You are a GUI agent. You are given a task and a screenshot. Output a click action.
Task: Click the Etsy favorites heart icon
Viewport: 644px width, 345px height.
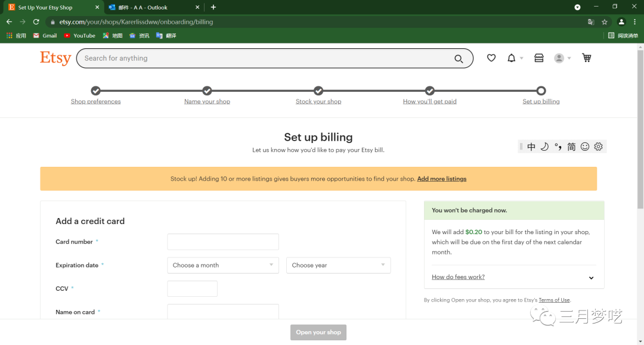coord(491,58)
